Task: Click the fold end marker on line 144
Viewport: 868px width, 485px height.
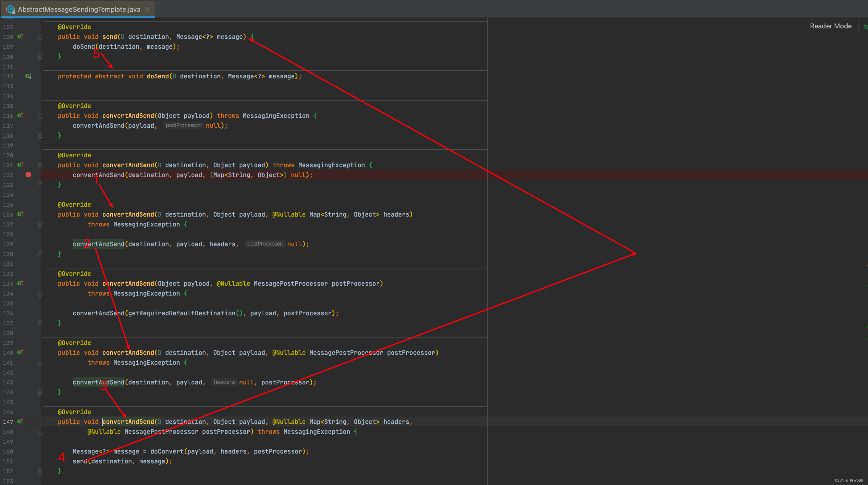Action: coord(40,392)
